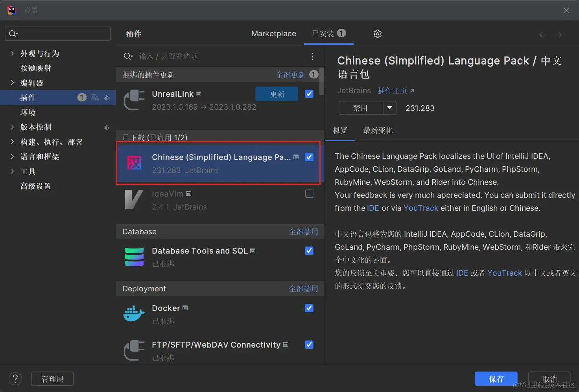Open IDE link in Chinese description
The image size is (579, 392).
pos(462,273)
